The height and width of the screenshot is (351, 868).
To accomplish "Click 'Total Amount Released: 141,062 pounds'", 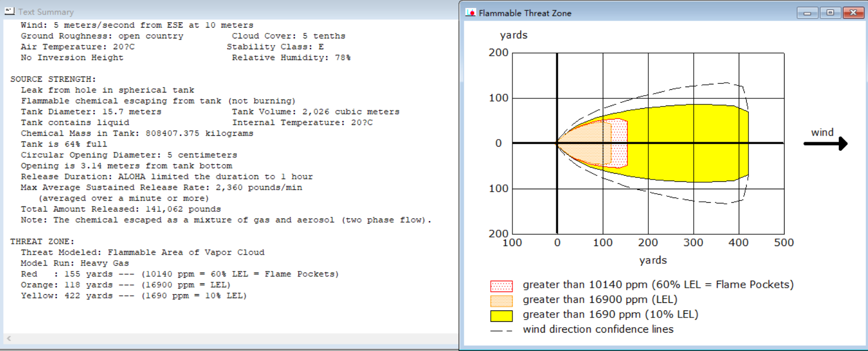I will (x=121, y=209).
